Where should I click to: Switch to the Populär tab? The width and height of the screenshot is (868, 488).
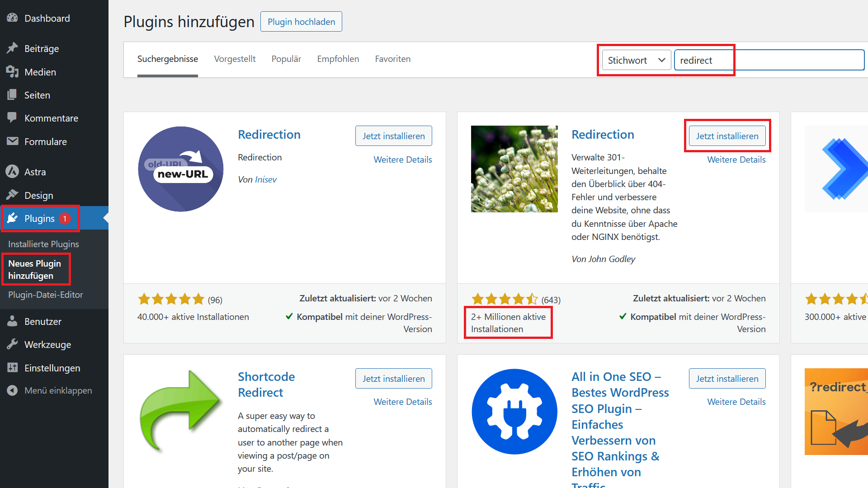click(286, 58)
